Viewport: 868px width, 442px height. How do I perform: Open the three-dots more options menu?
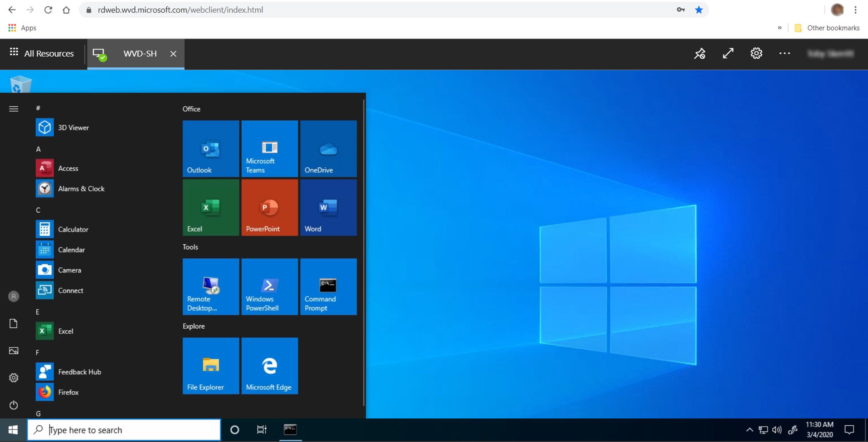tap(784, 54)
